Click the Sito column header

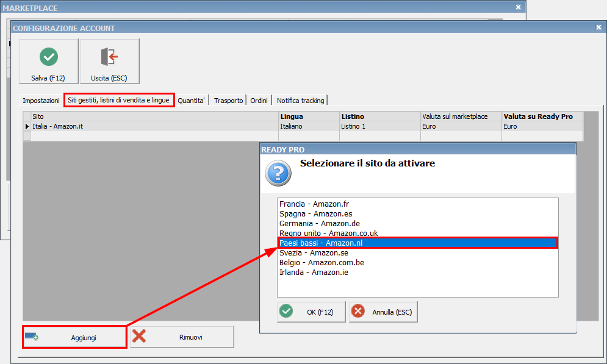(x=154, y=116)
